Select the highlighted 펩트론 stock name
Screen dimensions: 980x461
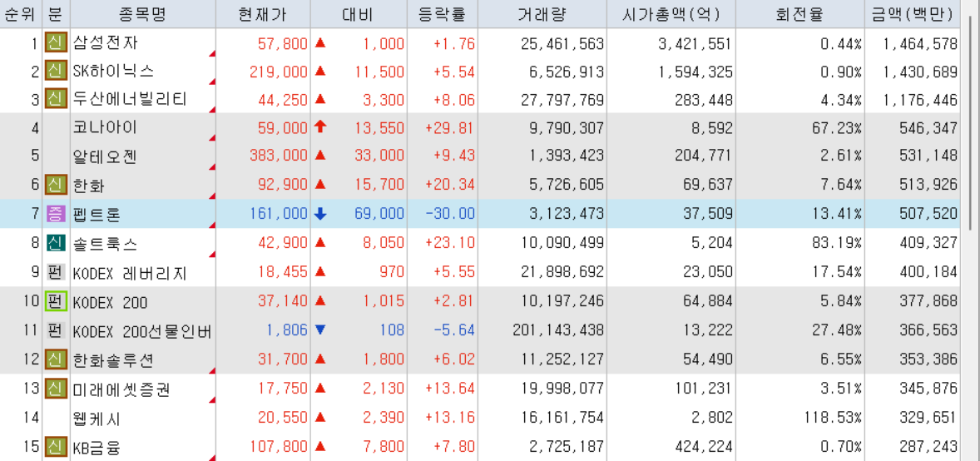[97, 215]
